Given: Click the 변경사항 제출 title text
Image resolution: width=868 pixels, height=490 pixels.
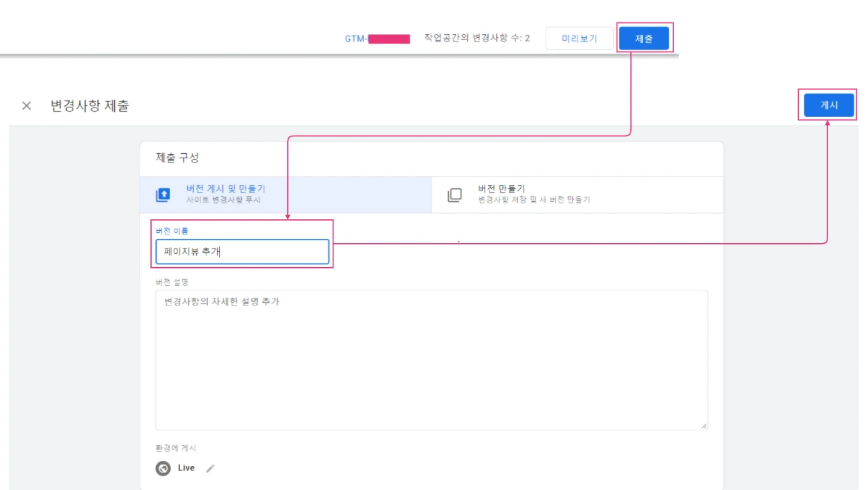Looking at the screenshot, I should tap(89, 106).
